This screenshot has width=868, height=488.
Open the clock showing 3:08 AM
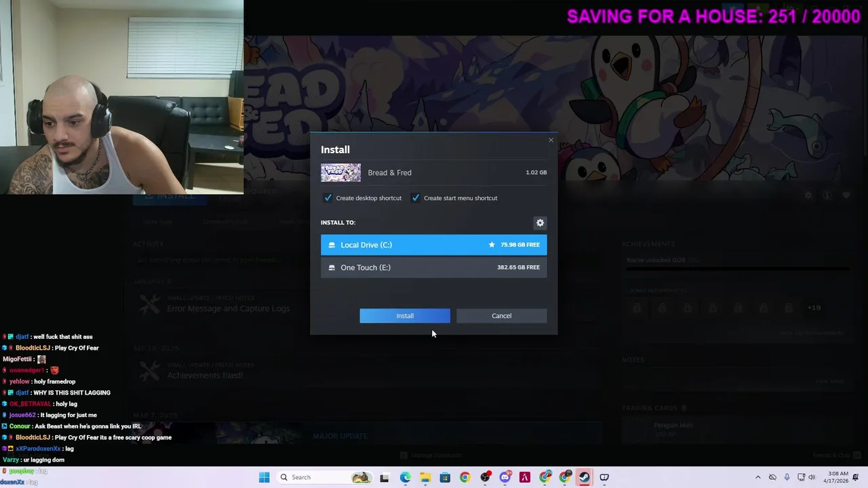point(837,477)
